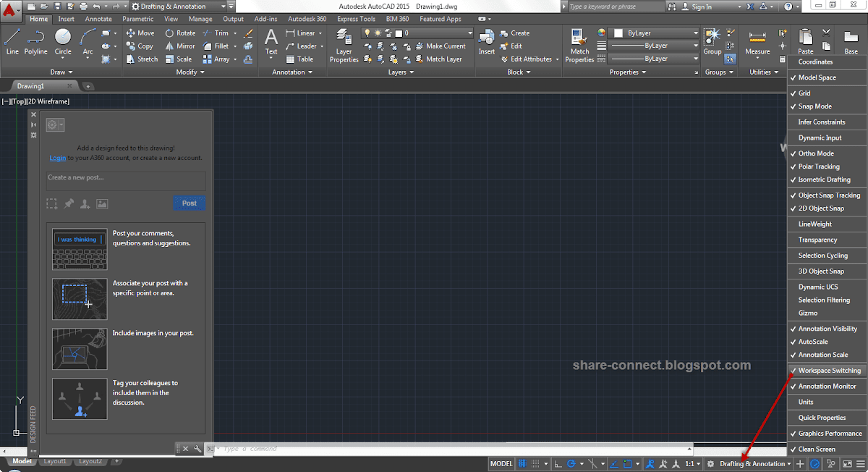
Task: Uncheck Workspace Switching option
Action: [x=826, y=371]
